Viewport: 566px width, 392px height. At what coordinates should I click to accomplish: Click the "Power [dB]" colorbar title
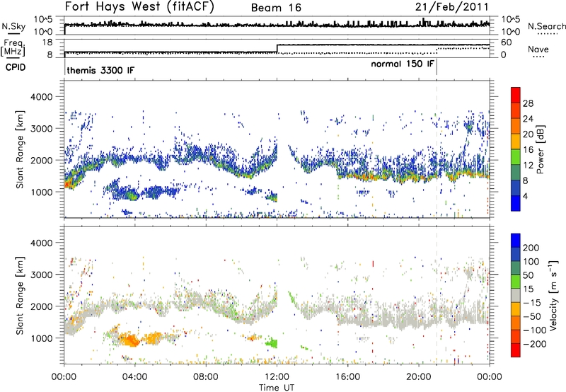point(540,149)
